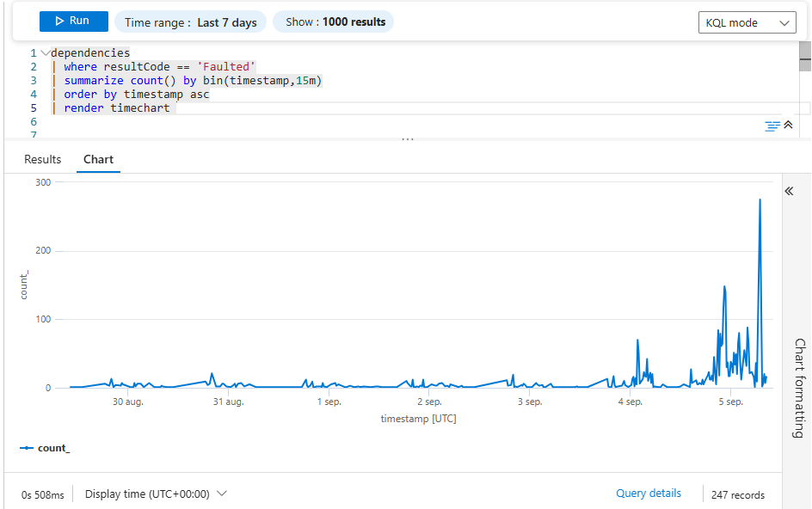
Task: Adjust the Show: 1000 results setting
Action: (333, 21)
